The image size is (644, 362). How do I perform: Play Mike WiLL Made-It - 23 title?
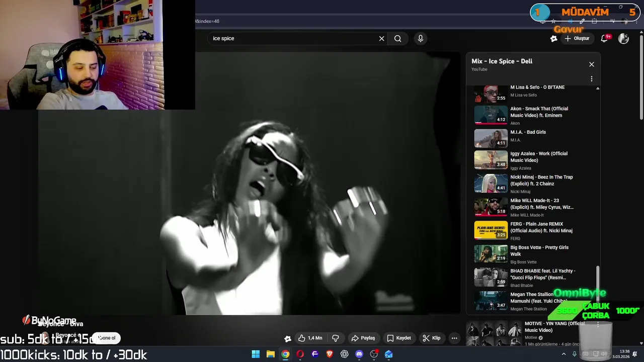pos(542,204)
